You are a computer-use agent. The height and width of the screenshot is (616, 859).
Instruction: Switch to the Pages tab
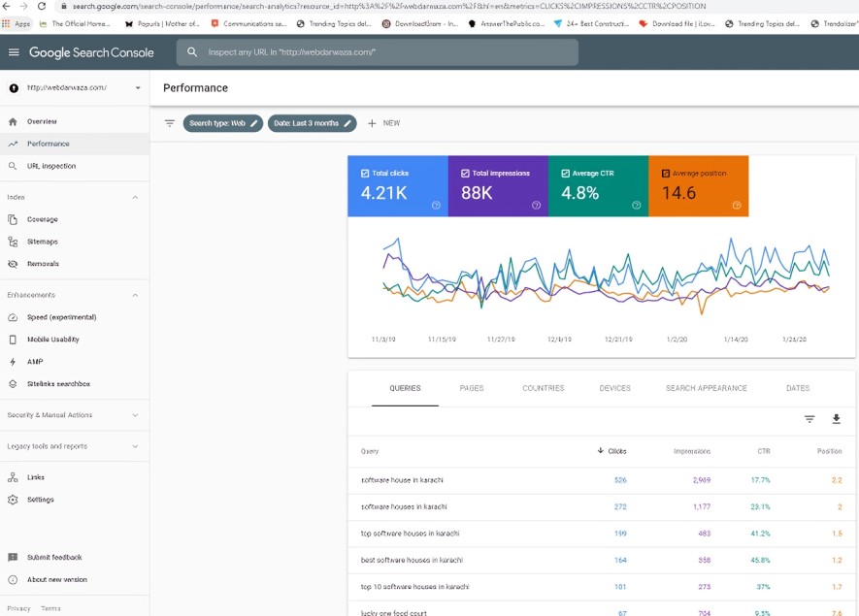[x=472, y=388]
